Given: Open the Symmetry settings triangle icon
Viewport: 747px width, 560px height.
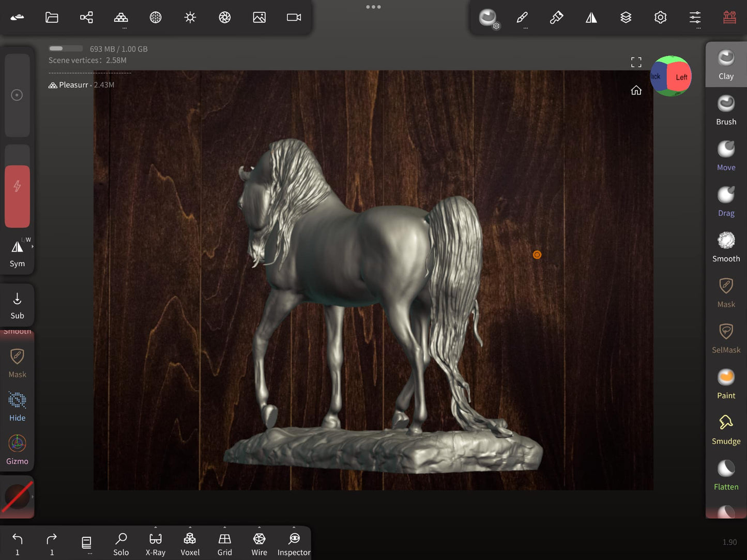Looking at the screenshot, I should (591, 18).
